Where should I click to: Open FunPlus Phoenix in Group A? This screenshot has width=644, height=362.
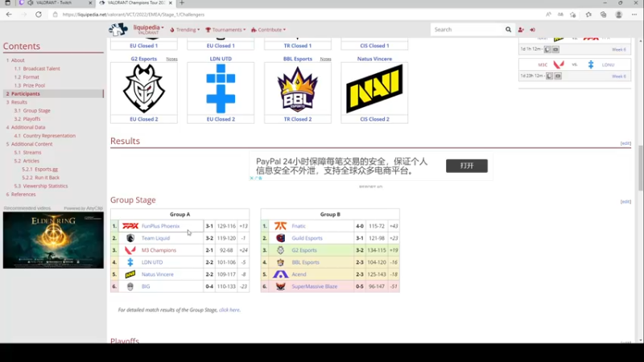[x=160, y=226]
